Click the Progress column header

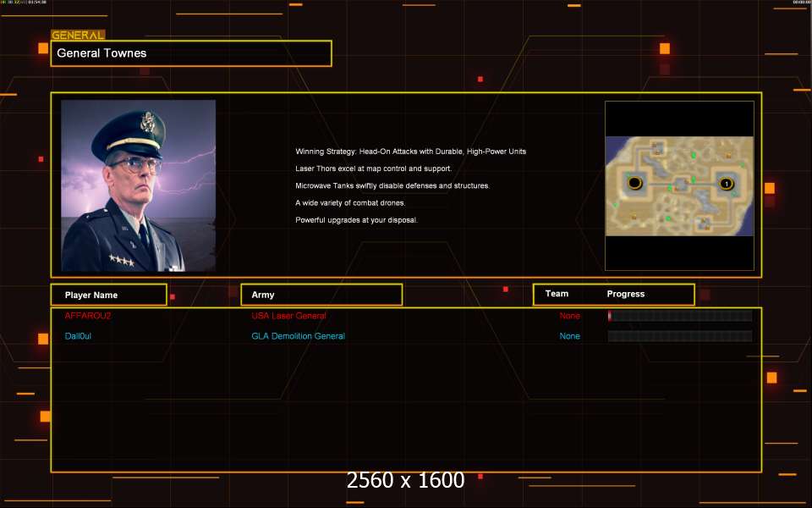[626, 294]
